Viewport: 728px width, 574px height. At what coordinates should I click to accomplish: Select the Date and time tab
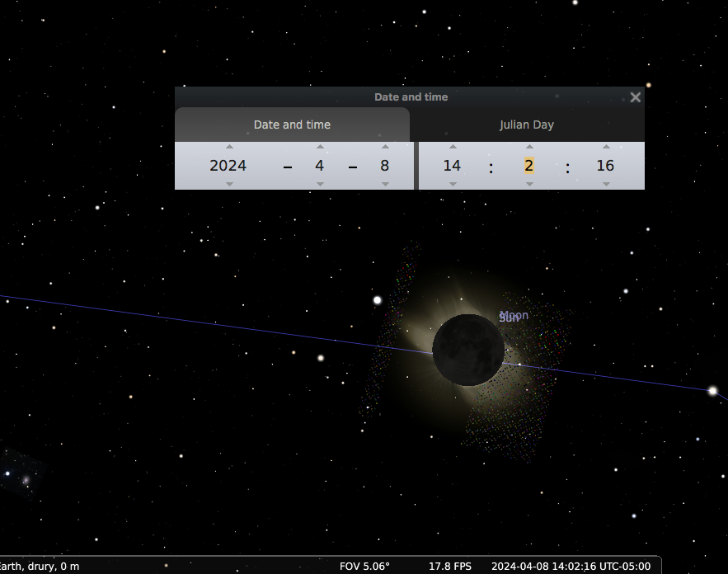(292, 125)
